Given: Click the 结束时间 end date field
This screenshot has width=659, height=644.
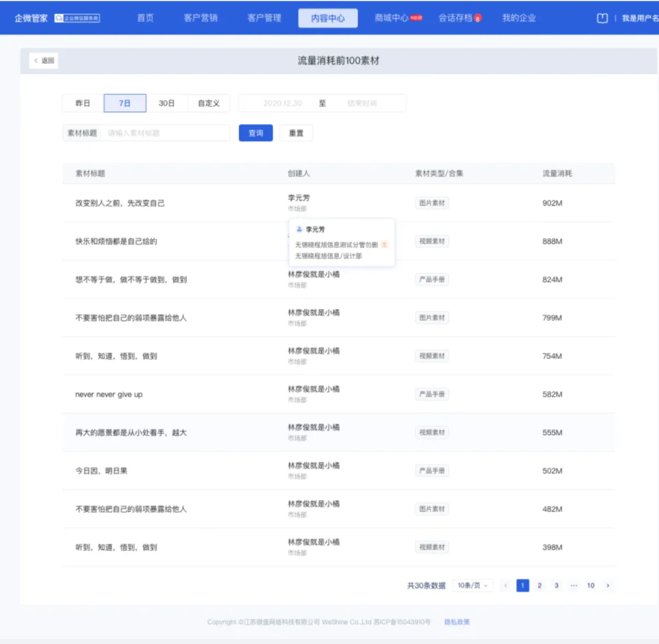Looking at the screenshot, I should point(362,103).
